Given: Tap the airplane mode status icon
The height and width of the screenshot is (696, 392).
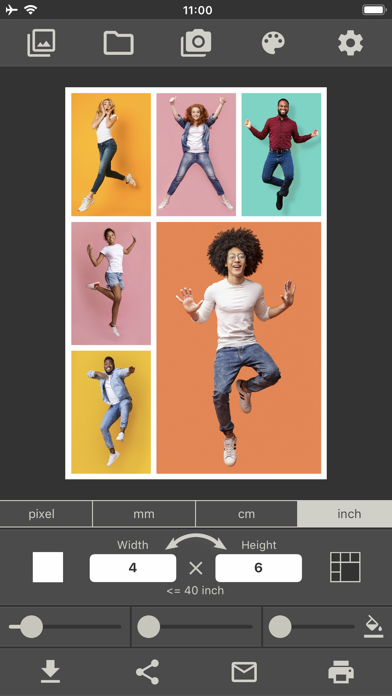Looking at the screenshot, I should click(12, 10).
